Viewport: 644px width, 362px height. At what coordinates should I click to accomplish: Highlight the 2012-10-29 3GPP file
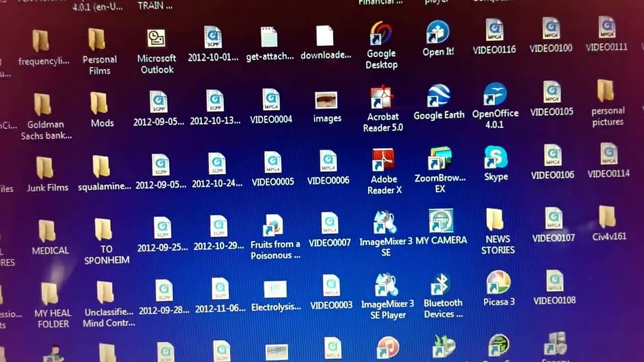click(x=218, y=226)
